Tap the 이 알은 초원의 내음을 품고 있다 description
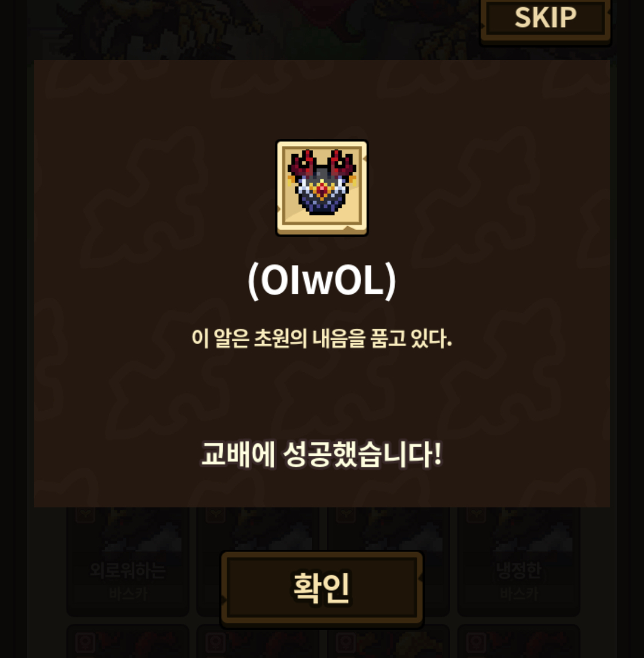The image size is (644, 658). (322, 338)
